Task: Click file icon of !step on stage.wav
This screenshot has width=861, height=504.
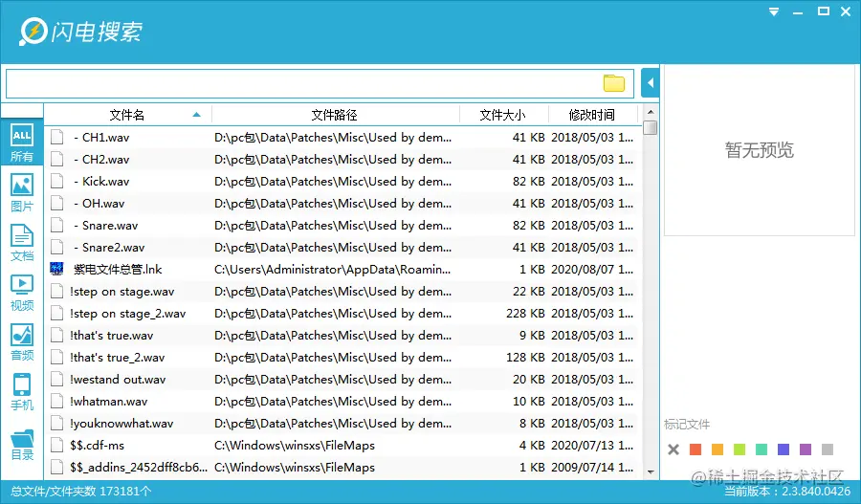Action: pos(57,292)
